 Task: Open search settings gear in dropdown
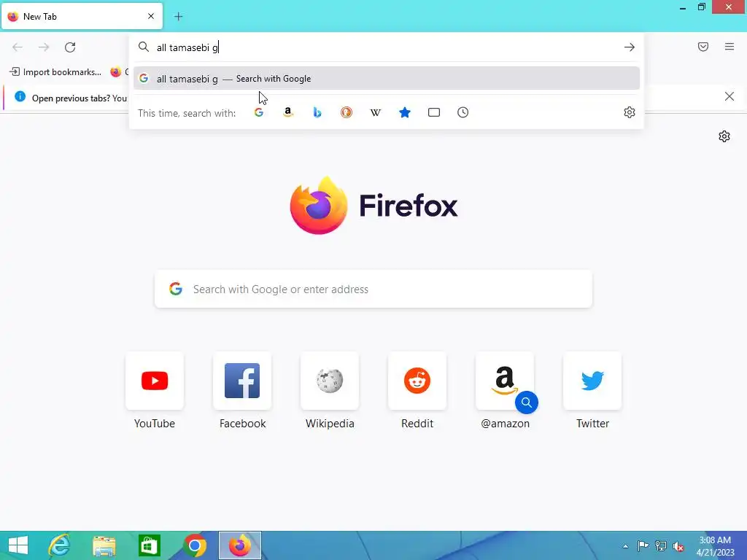[x=630, y=112]
